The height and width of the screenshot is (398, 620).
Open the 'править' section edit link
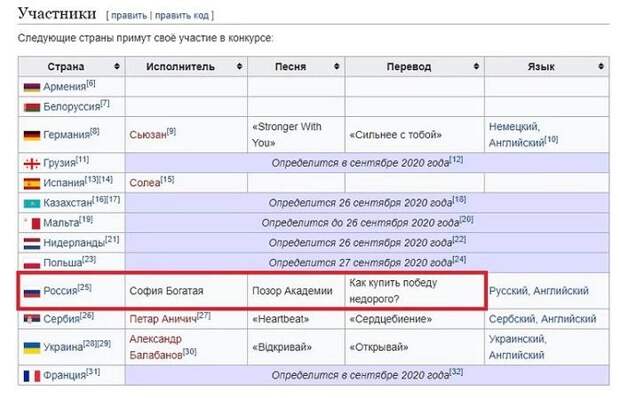pos(129,15)
